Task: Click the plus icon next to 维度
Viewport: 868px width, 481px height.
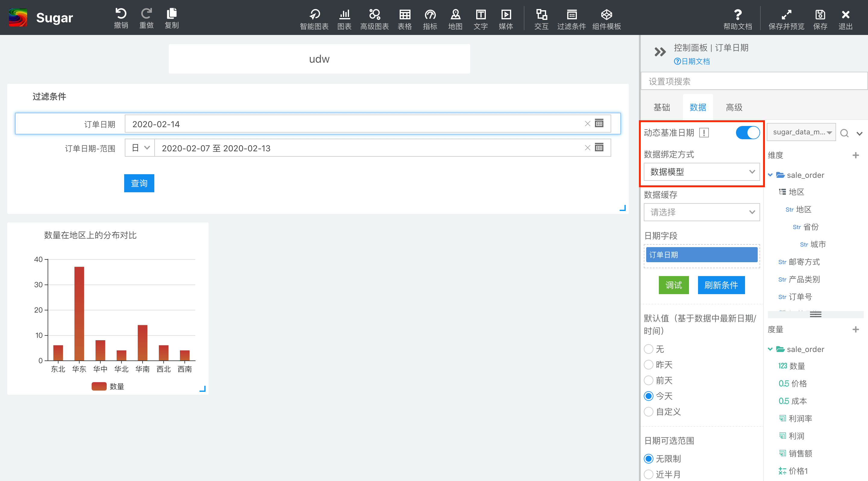Action: pos(856,155)
